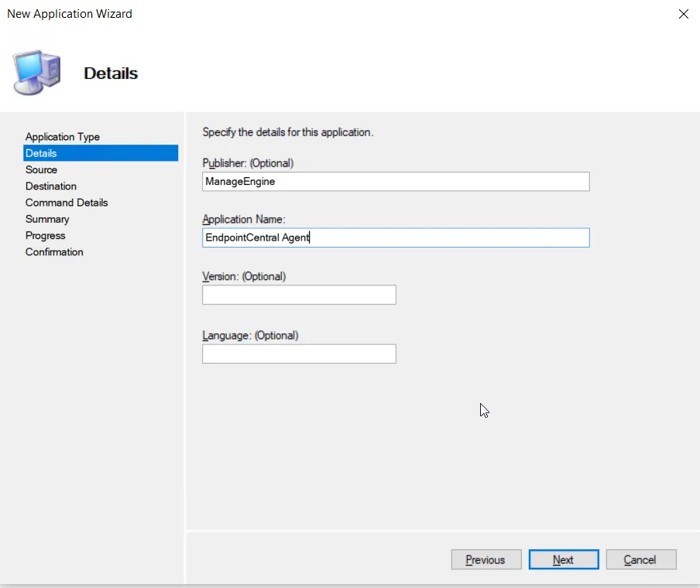The width and height of the screenshot is (700, 588).
Task: Select the Confirmation step in sidebar
Action: tap(54, 252)
